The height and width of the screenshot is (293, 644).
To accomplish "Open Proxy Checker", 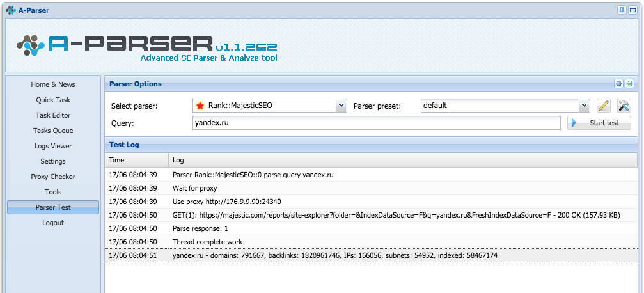I will [53, 177].
